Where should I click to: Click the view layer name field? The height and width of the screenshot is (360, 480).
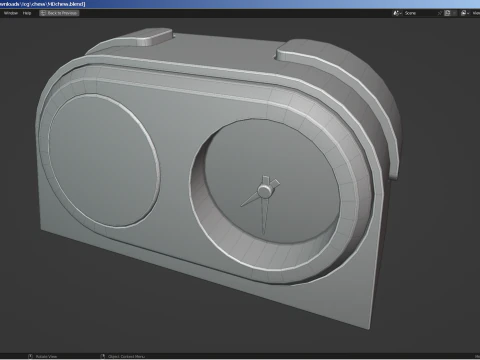pyautogui.click(x=476, y=13)
